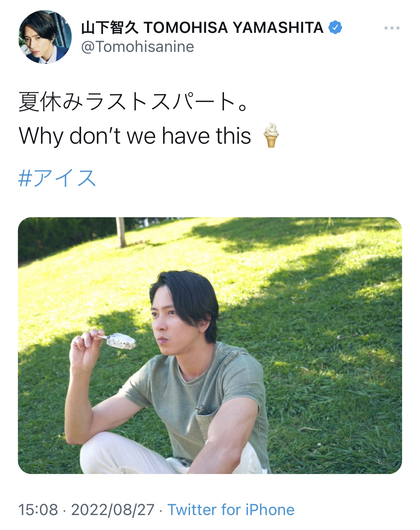Open the attached tweet photo
This screenshot has width=420, height=530.
coord(210,346)
